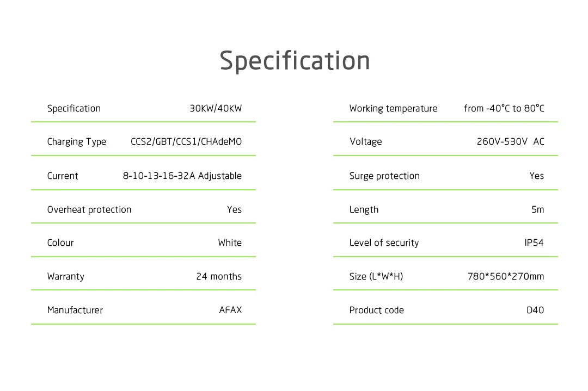Screen dimensions: 588x391
Task: Select the -40°C to 80°C value
Action: [504, 108]
